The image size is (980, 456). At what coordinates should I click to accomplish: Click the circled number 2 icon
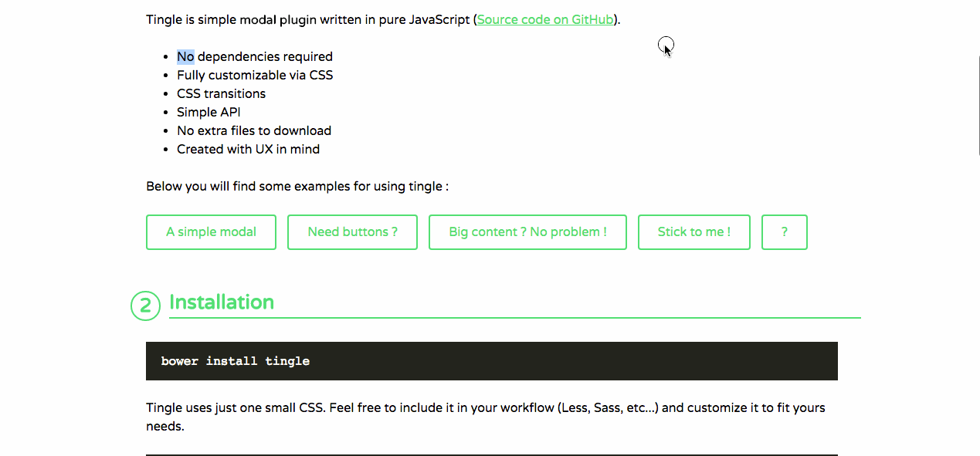click(x=145, y=306)
